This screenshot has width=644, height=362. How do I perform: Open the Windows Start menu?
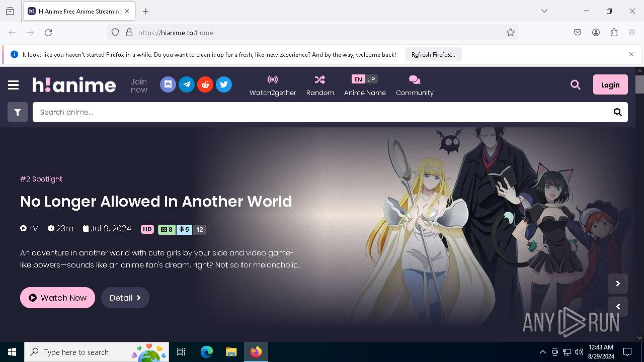pos(12,352)
